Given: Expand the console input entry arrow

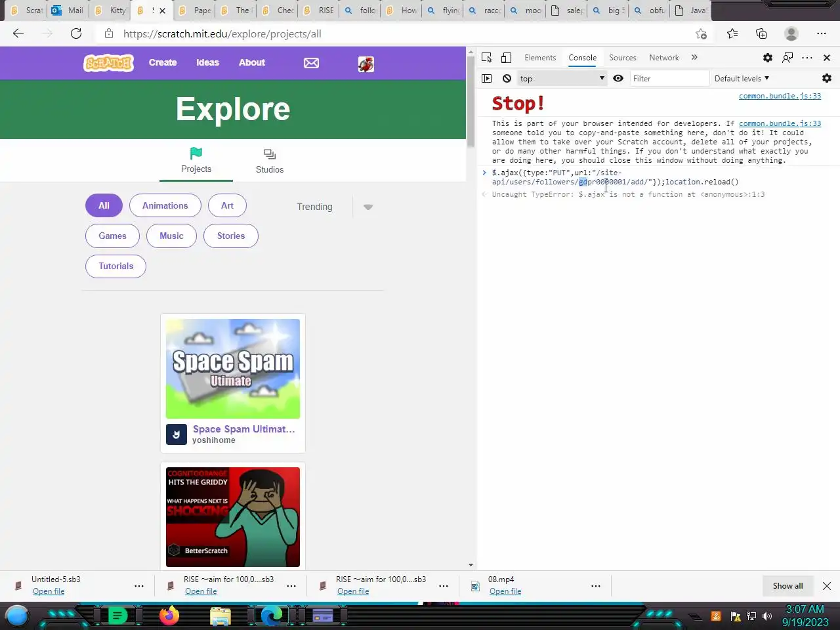Looking at the screenshot, I should (x=484, y=173).
